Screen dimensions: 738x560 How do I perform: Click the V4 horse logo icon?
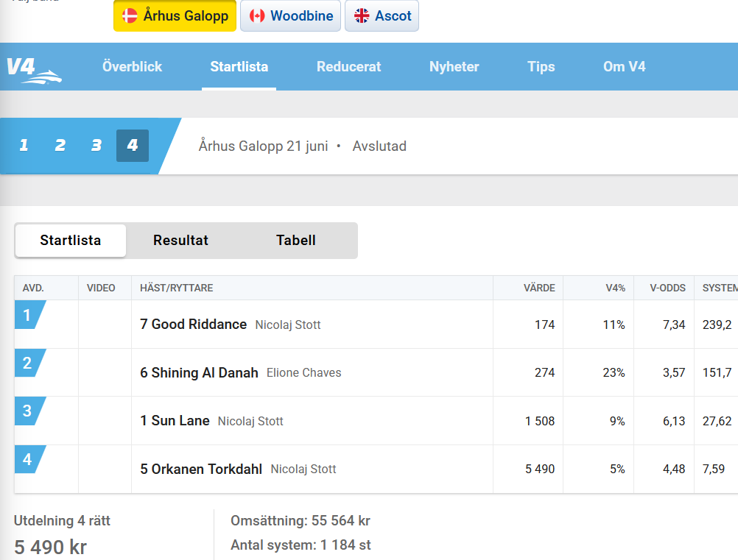(35, 70)
